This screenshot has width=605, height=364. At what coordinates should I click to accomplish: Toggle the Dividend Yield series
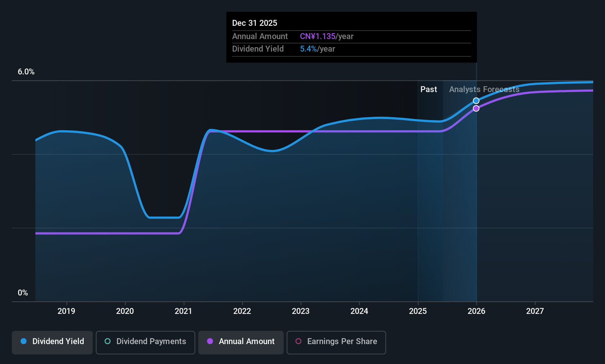[x=52, y=342]
